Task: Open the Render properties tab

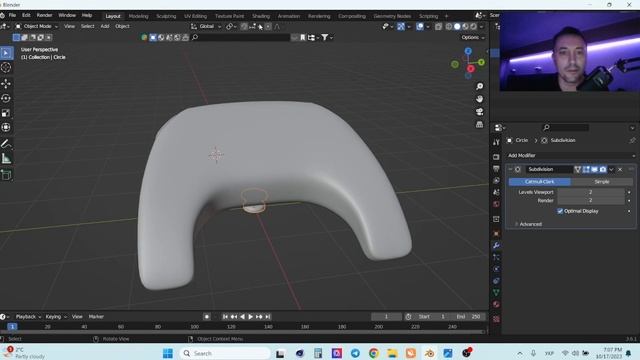Action: click(496, 157)
